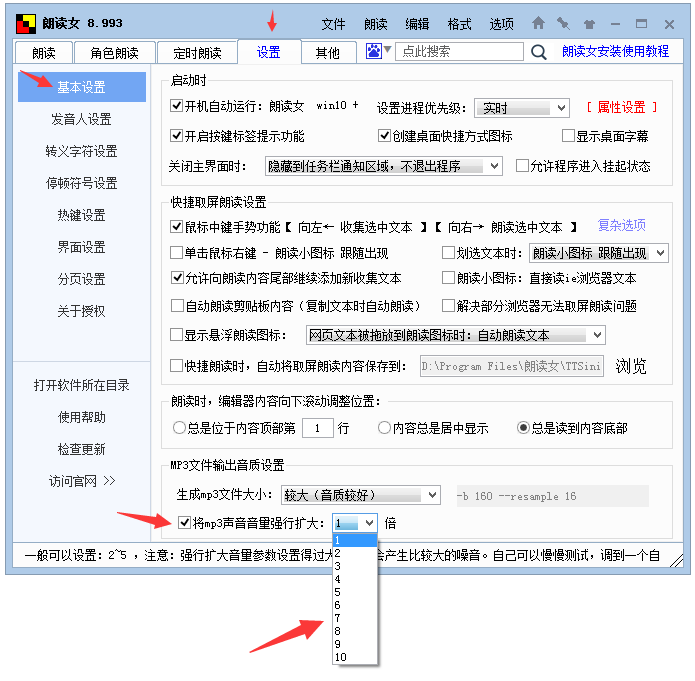
Task: Select 分页设置 in sidebar
Action: [82, 279]
